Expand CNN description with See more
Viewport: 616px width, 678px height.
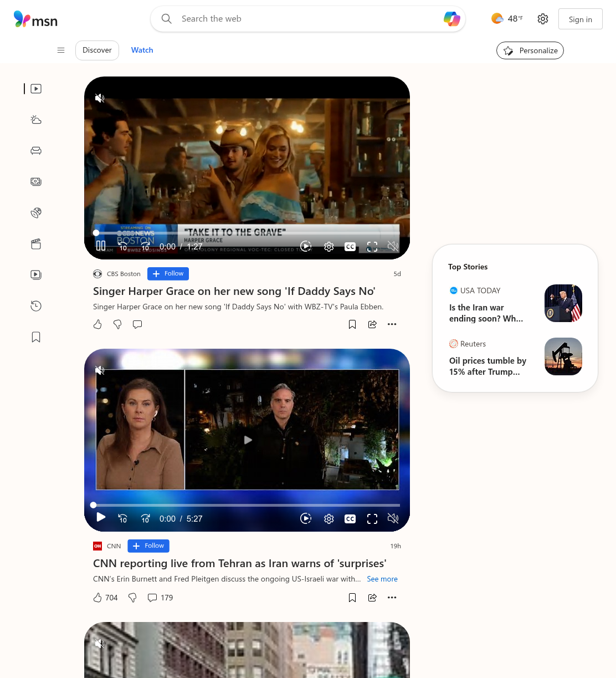click(382, 579)
